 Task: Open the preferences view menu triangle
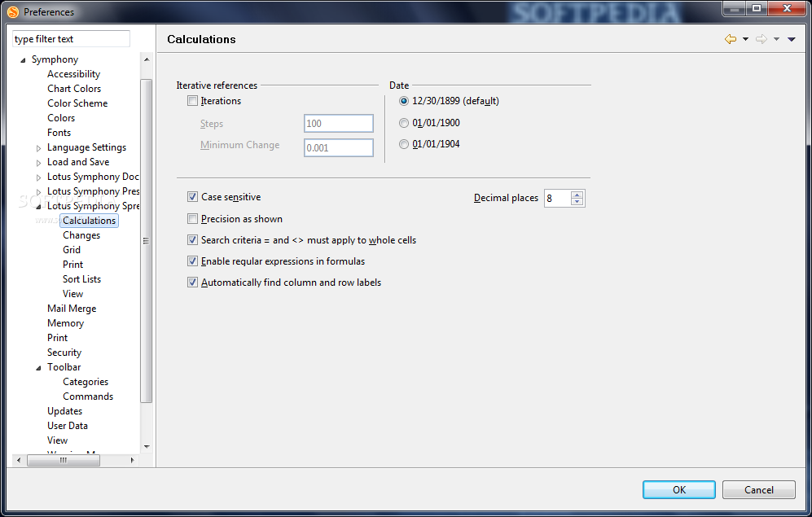coord(792,39)
